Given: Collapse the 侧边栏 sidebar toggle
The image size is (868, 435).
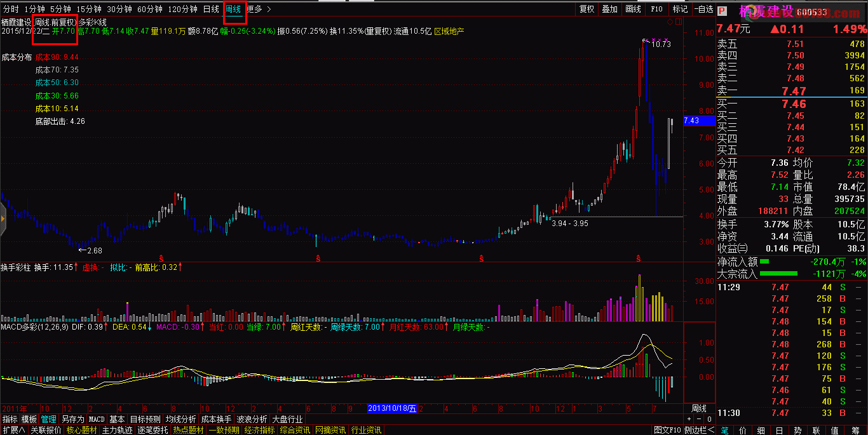Looking at the screenshot, I should [x=699, y=430].
